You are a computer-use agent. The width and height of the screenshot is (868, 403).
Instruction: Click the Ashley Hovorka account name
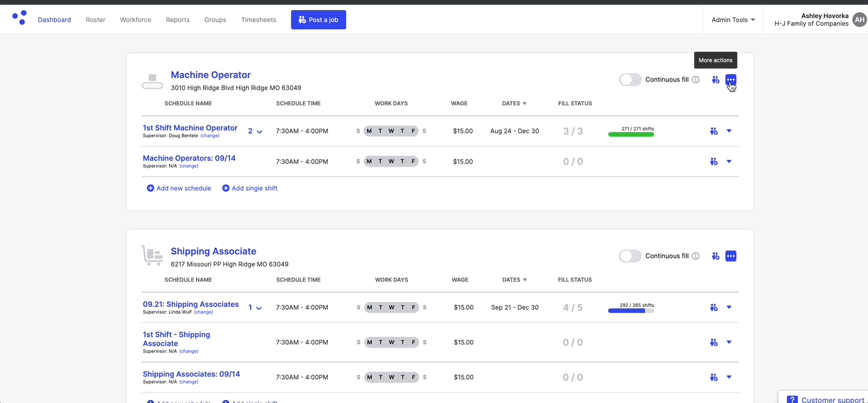825,16
